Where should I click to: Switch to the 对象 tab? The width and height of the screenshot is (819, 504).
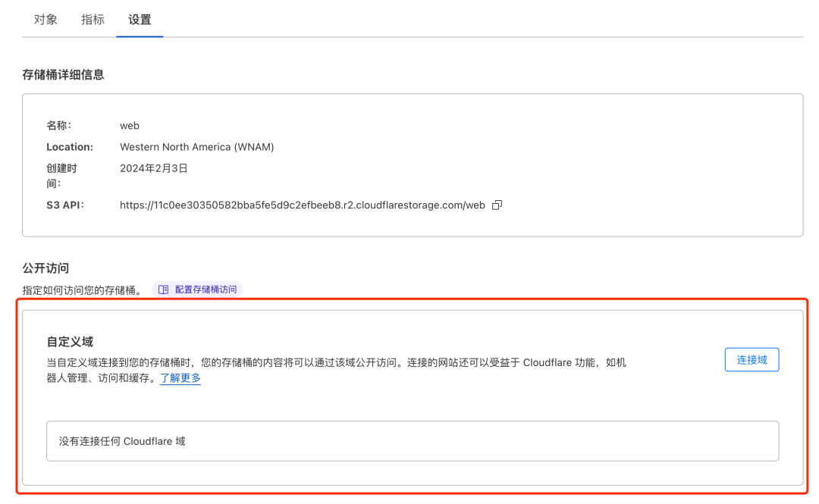45,19
